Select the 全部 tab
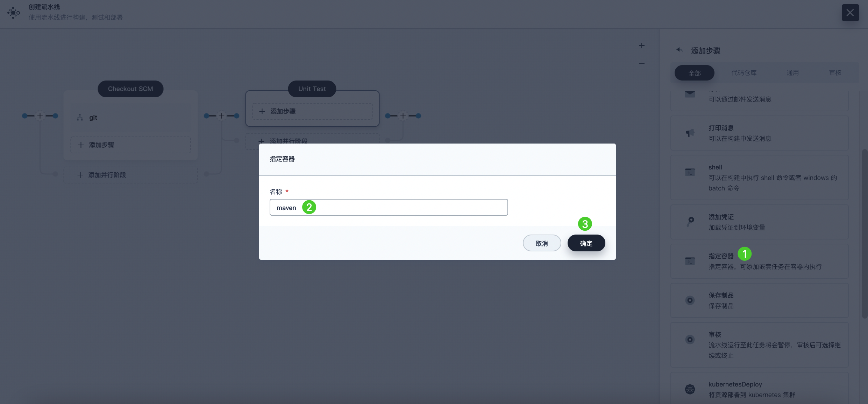 click(694, 72)
